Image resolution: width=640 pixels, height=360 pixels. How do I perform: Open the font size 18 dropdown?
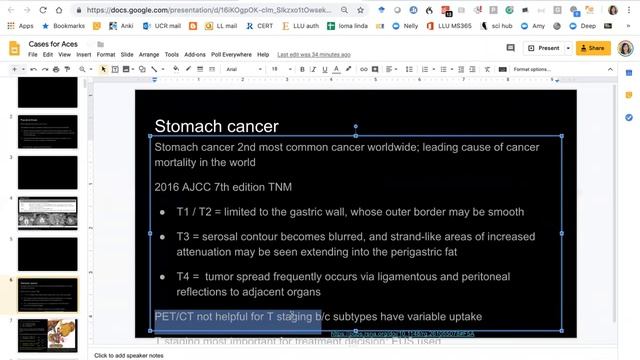282,69
